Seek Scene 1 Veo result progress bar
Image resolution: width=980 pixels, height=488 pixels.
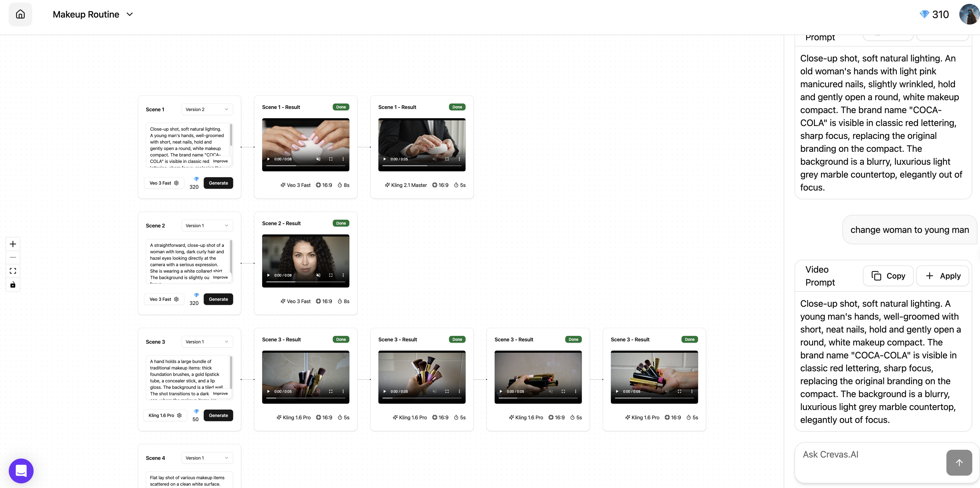[x=306, y=166]
